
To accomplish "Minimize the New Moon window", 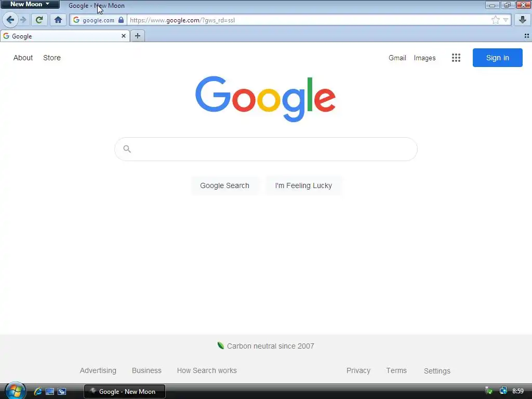I will [492, 5].
